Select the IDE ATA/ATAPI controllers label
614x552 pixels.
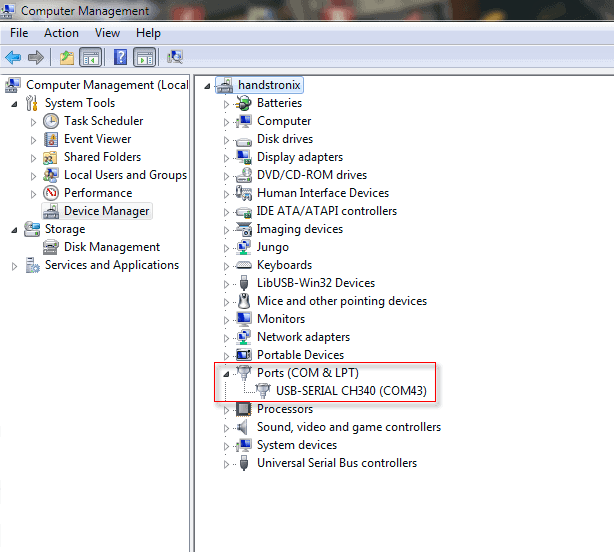pos(327,211)
